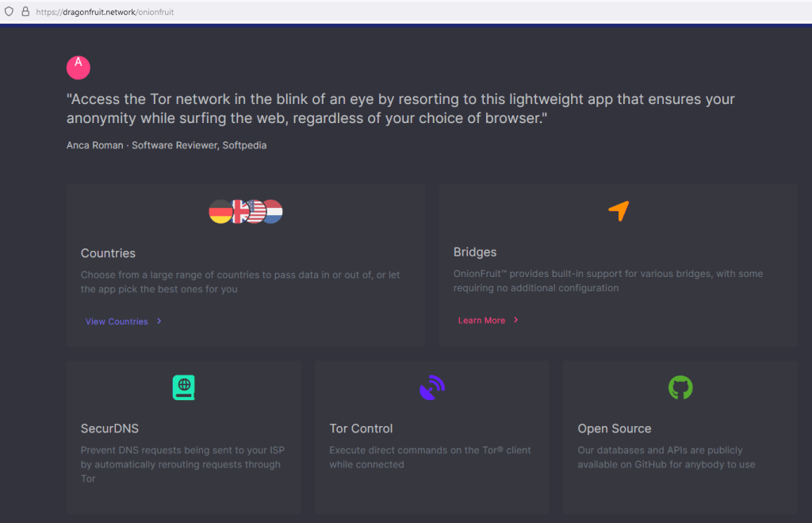The height and width of the screenshot is (523, 812).
Task: Click the Open Source card heading
Action: (615, 429)
